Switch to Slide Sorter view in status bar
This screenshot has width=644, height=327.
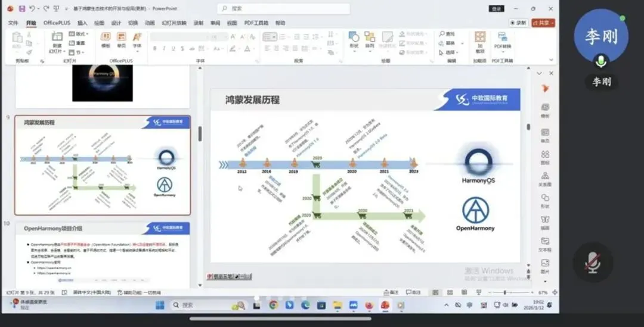(450, 292)
